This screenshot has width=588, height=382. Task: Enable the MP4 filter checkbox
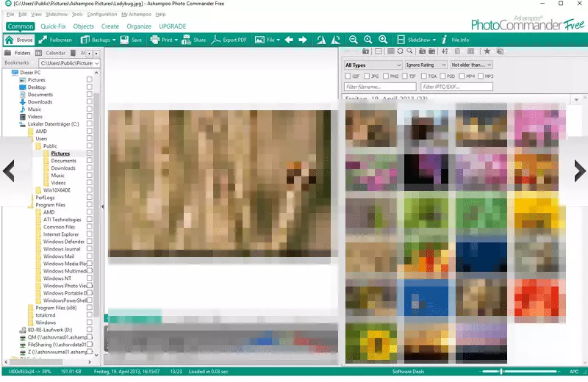462,76
